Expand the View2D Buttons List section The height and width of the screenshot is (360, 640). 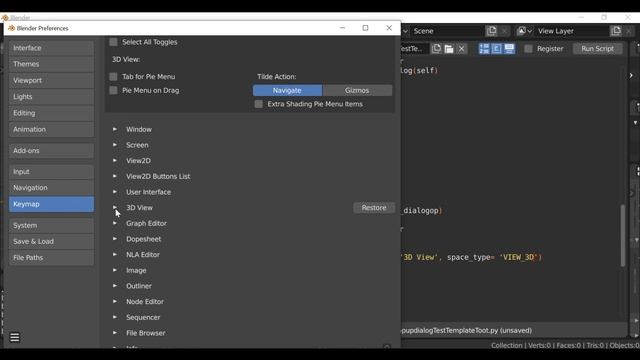coord(115,176)
